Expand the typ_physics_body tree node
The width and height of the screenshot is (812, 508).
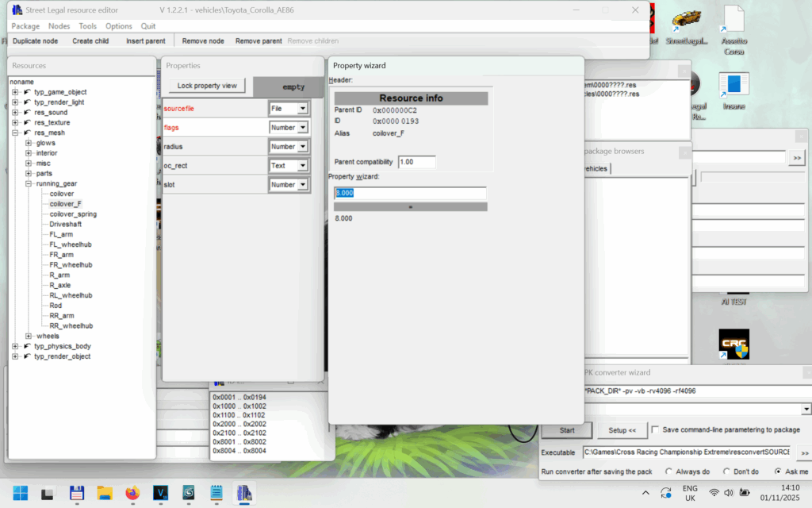(15, 346)
